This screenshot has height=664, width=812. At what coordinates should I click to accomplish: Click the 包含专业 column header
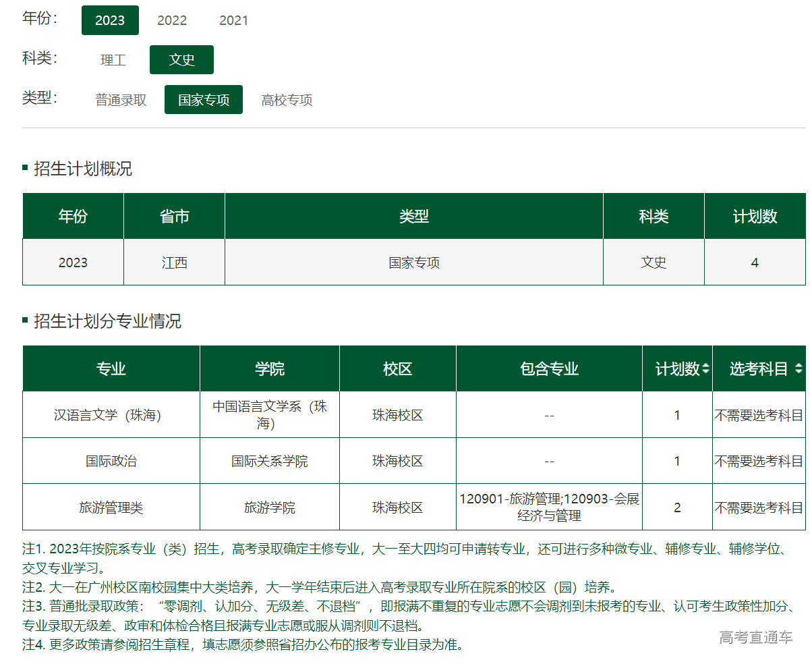tap(549, 369)
